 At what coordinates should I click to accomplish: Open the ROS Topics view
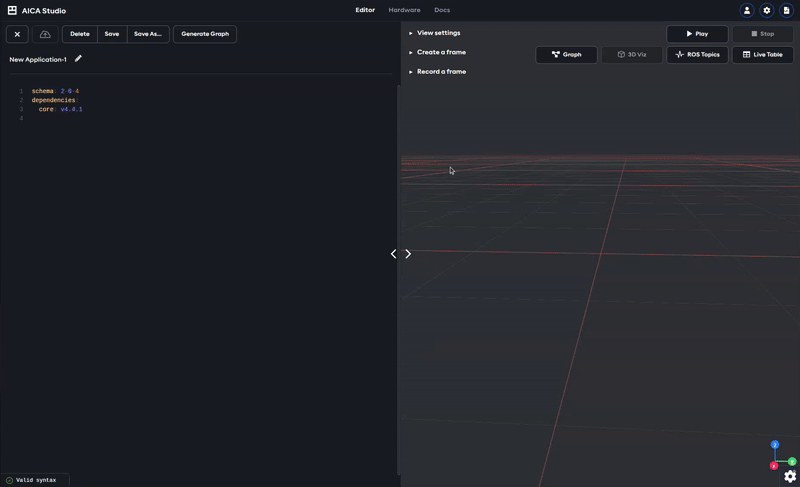(x=697, y=55)
